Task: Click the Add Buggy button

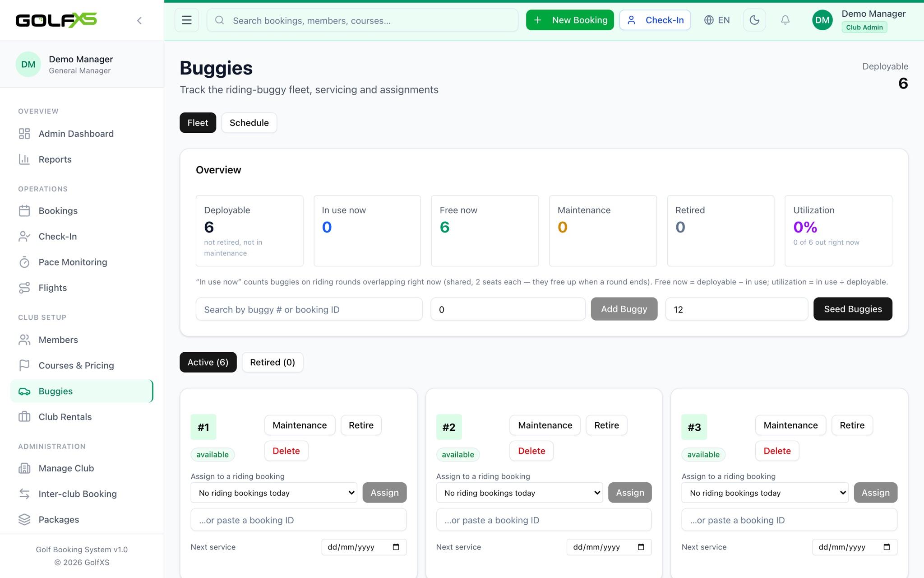Action: click(x=624, y=309)
